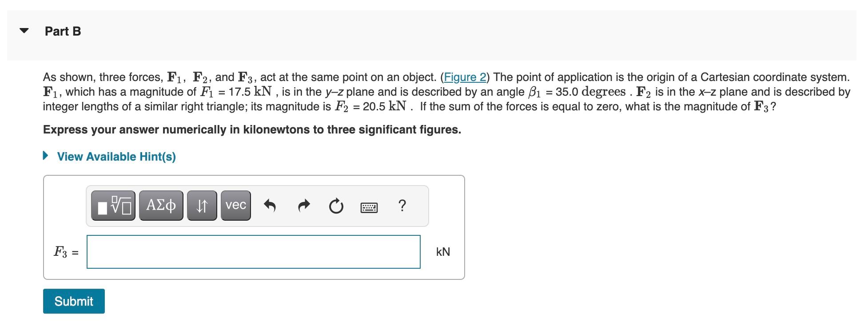This screenshot has width=868, height=323.
Task: Click the disclosure triangle next to Part B
Action: tap(23, 30)
